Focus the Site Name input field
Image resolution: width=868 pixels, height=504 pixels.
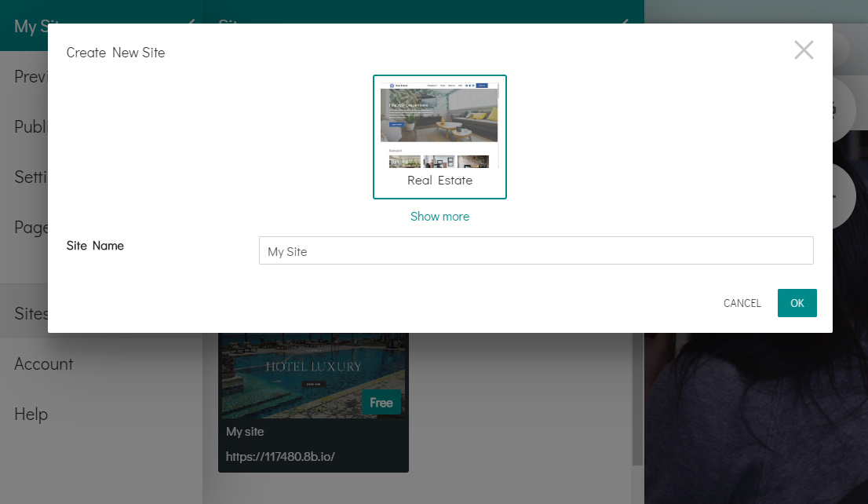pos(535,251)
